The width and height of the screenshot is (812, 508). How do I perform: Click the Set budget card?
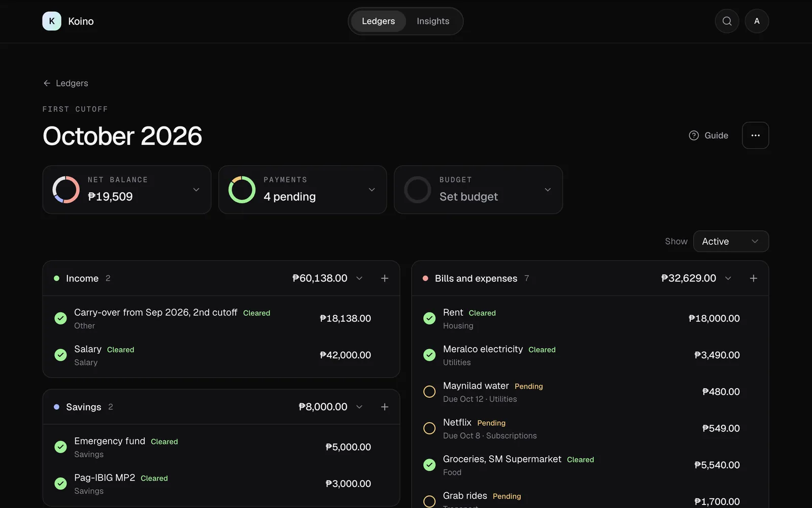(478, 189)
